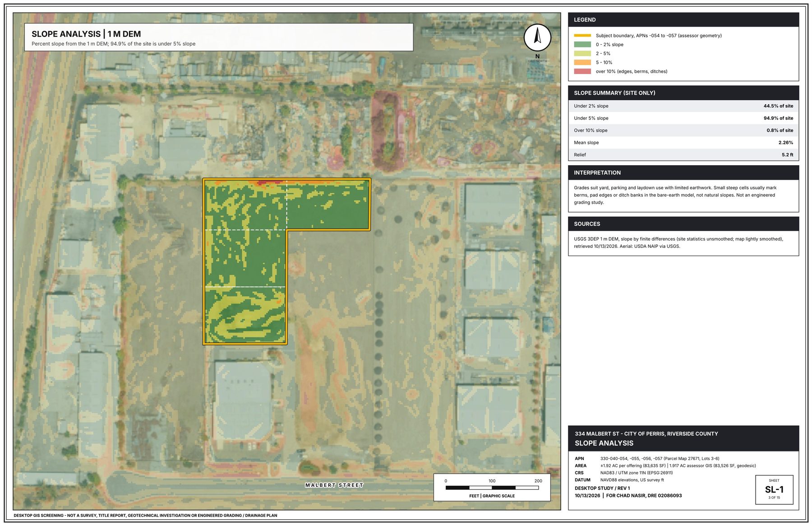
Task: Select the 'Over 10% slope' row label
Action: coord(591,130)
